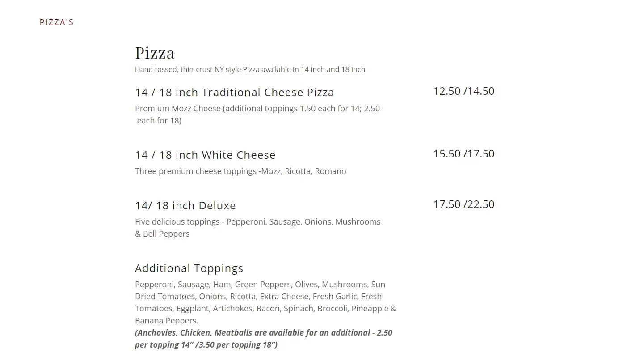Select the Traditional Cheese Pizza title
The width and height of the screenshot is (644, 361).
234,93
